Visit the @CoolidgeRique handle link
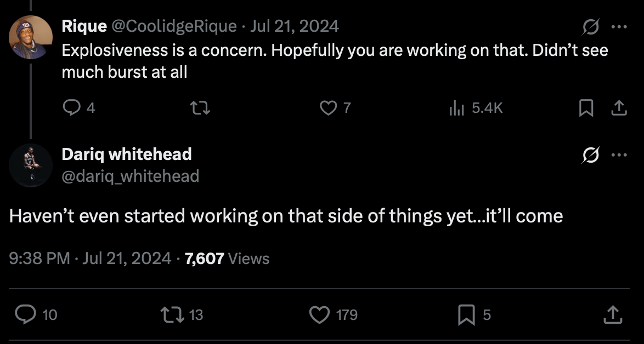The height and width of the screenshot is (344, 644). pyautogui.click(x=174, y=26)
